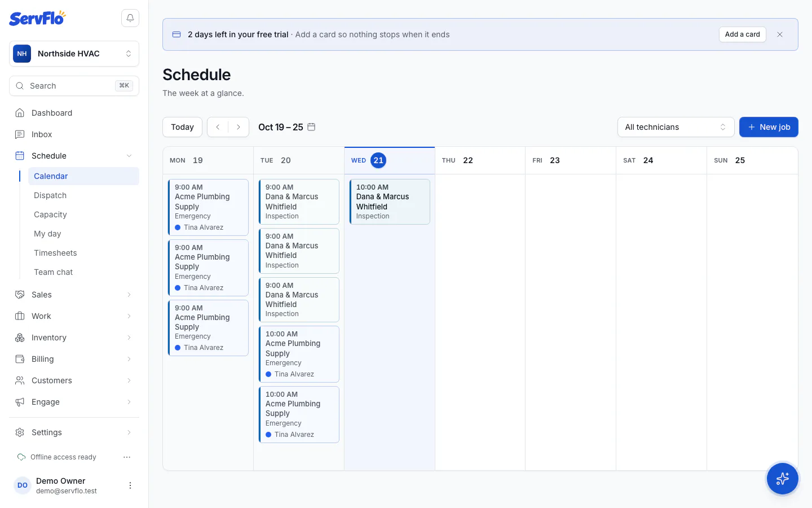The height and width of the screenshot is (508, 812).
Task: Select the Wed 21 day header
Action: tap(390, 160)
